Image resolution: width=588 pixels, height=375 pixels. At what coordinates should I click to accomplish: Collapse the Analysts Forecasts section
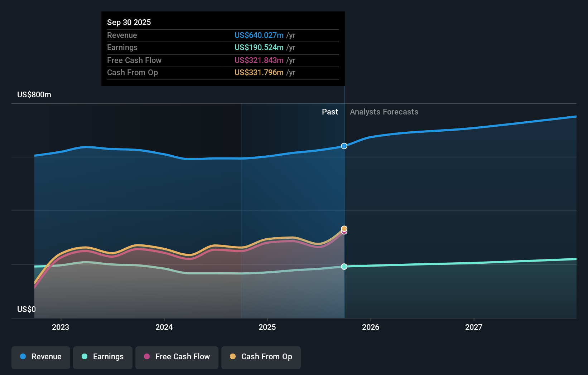384,112
